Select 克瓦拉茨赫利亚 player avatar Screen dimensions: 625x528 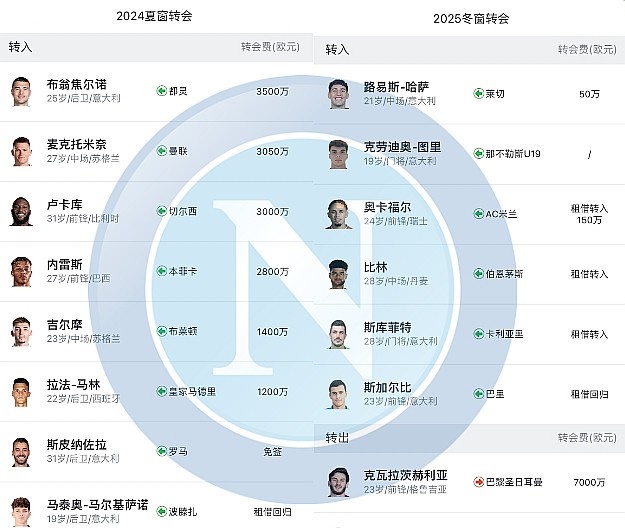[338, 483]
